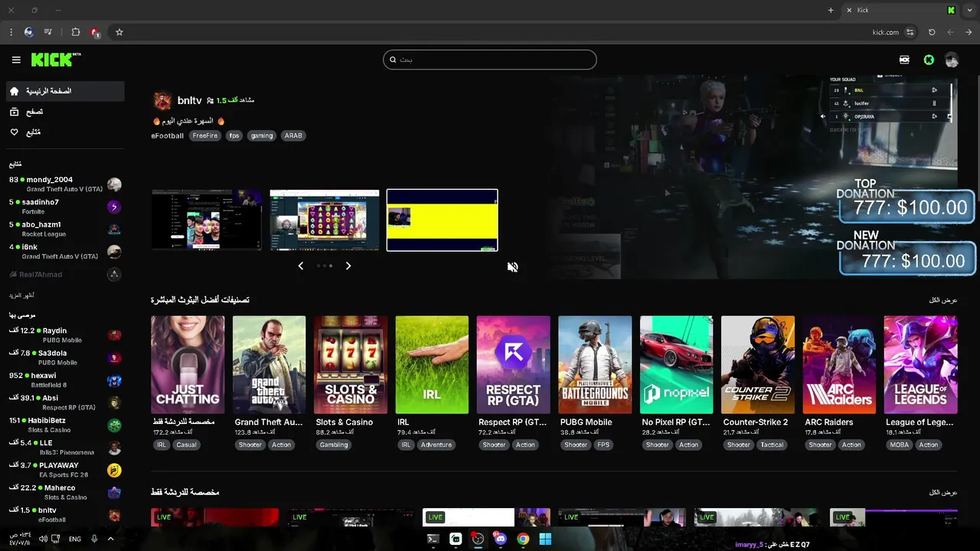
Task: Open the Just Chatting category card
Action: tap(188, 365)
